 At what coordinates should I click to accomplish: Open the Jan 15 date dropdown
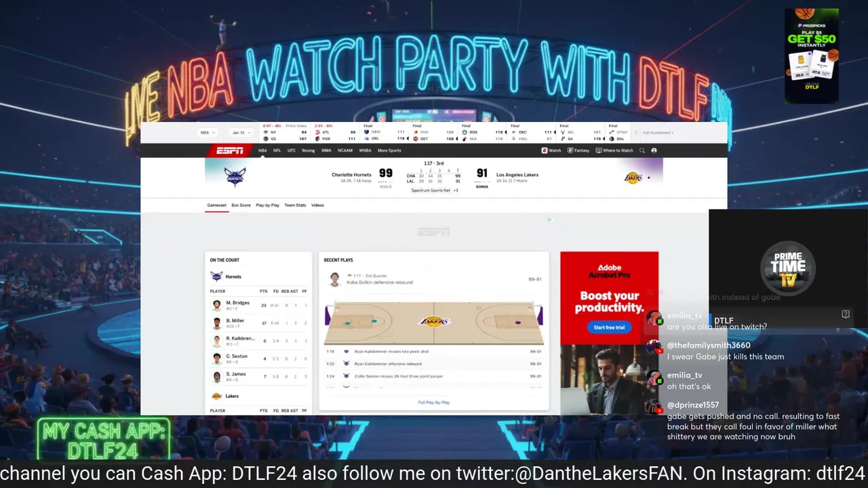click(241, 133)
